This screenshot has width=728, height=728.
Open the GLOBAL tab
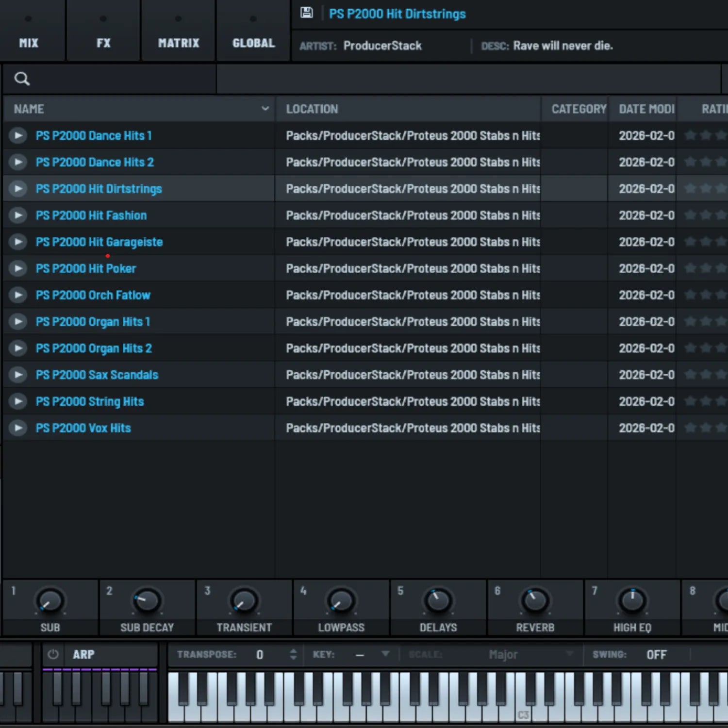click(253, 43)
